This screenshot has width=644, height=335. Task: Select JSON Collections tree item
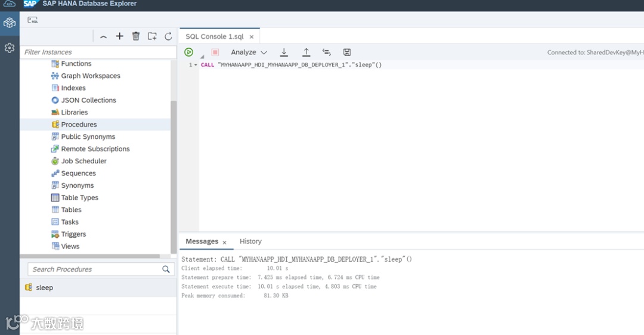pos(88,100)
